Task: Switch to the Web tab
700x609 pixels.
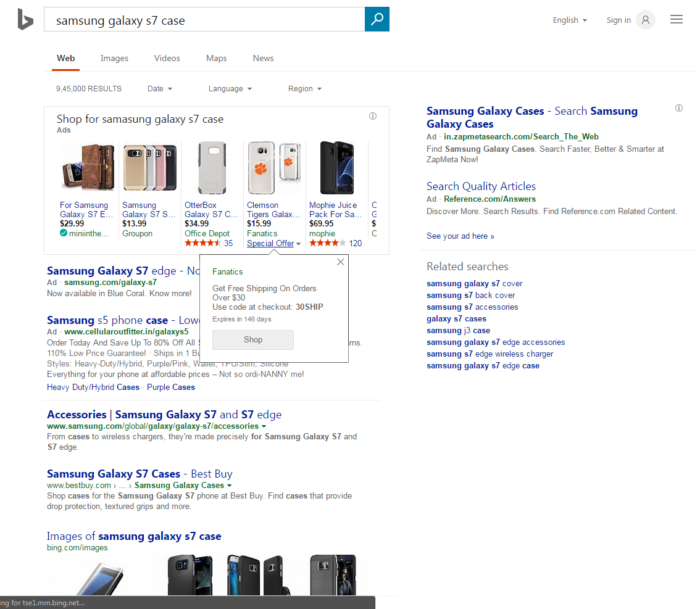Action: 65,59
